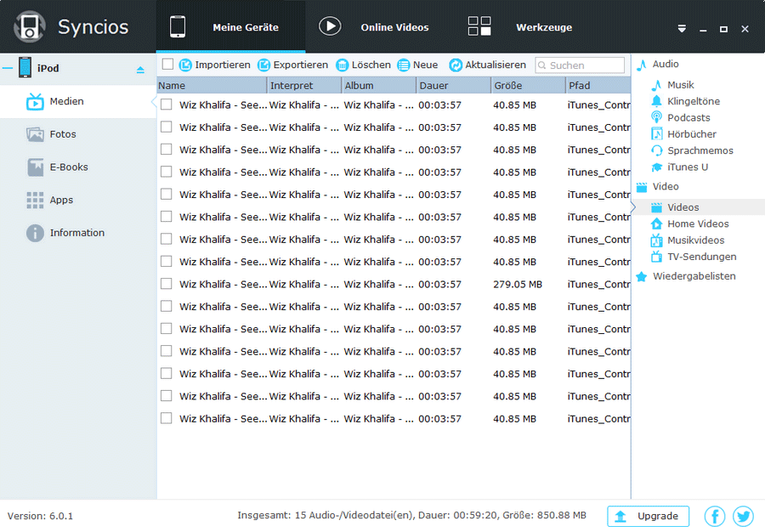Select the 279.05 MB size cell
This screenshot has width=765, height=532.
pyautogui.click(x=518, y=285)
